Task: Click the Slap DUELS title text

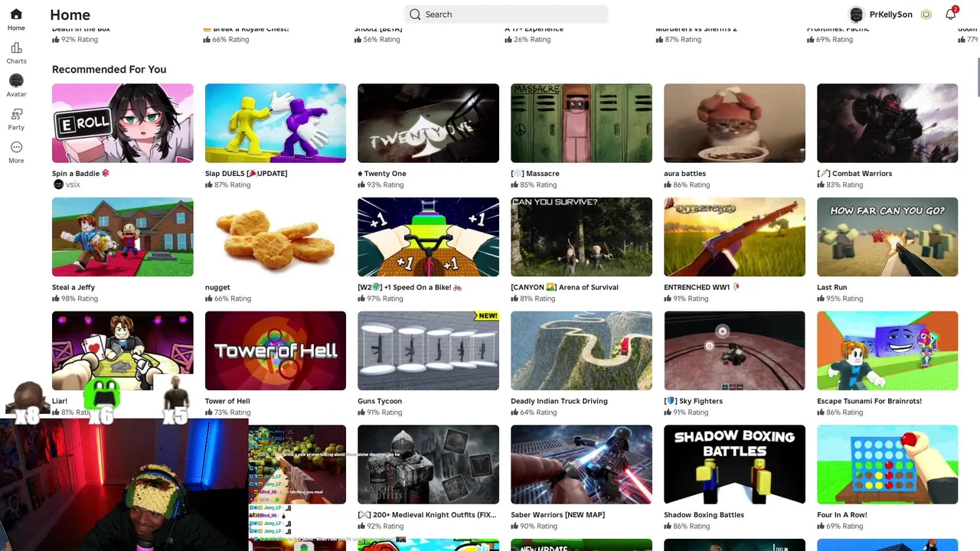Action: (246, 174)
